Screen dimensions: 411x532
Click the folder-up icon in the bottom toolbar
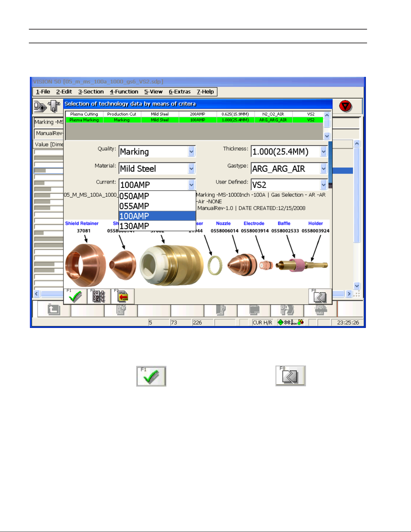pos(54,309)
